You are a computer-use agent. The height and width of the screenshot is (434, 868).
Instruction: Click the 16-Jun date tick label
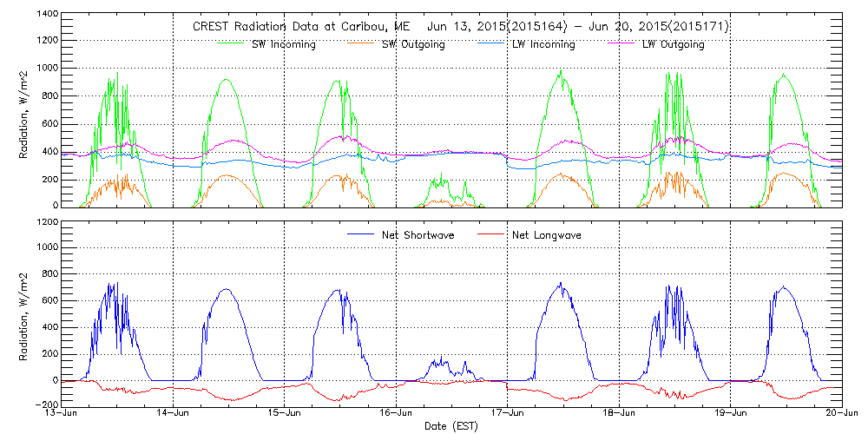pyautogui.click(x=397, y=413)
